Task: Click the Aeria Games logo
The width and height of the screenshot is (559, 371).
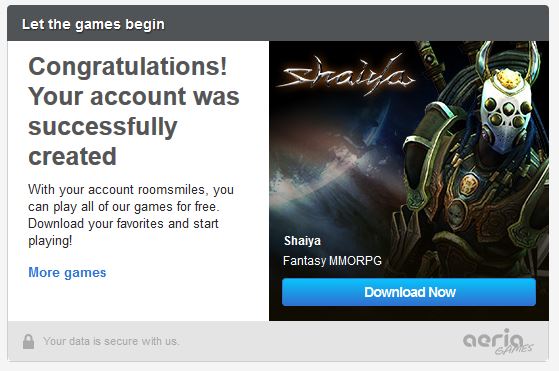Action: click(x=498, y=341)
